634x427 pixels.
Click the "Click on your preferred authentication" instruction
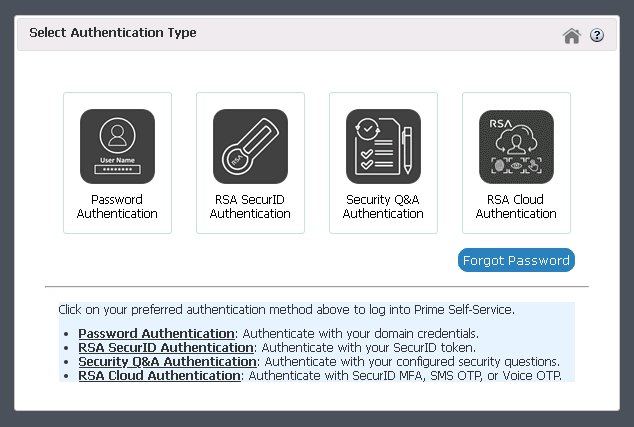[286, 310]
